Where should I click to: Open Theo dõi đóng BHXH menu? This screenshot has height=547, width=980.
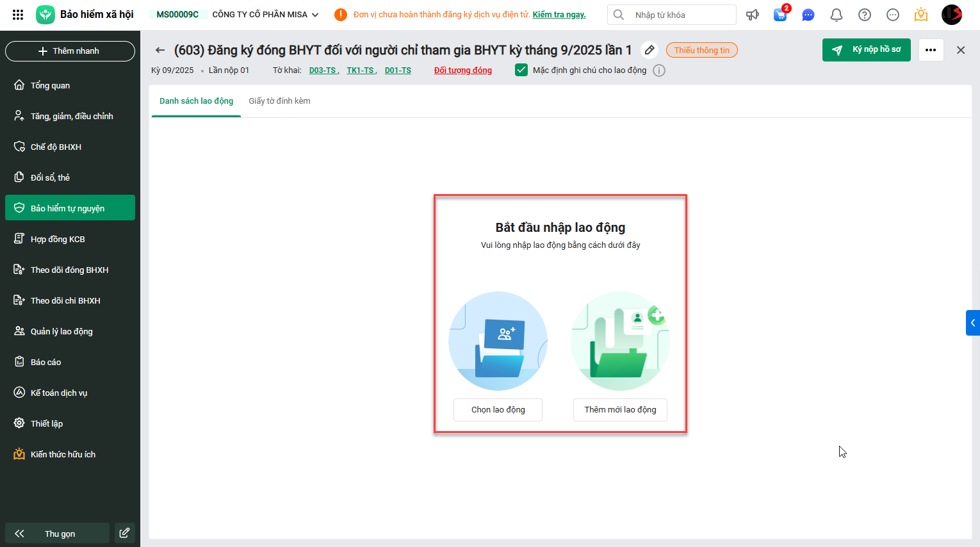tap(70, 270)
